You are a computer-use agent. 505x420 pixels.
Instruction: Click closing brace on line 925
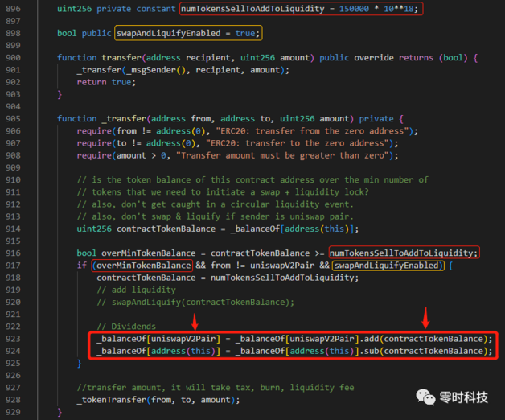80,363
